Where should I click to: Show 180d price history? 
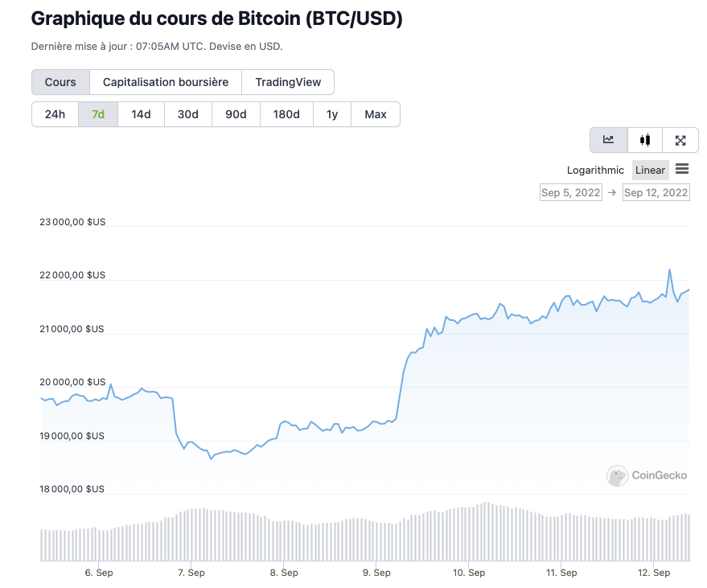286,114
